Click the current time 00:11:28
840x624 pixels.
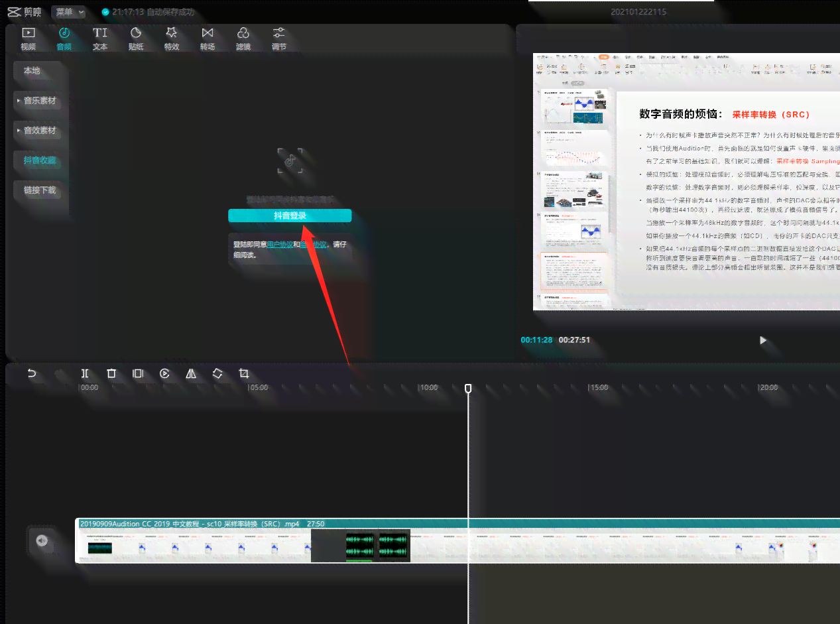coord(536,340)
